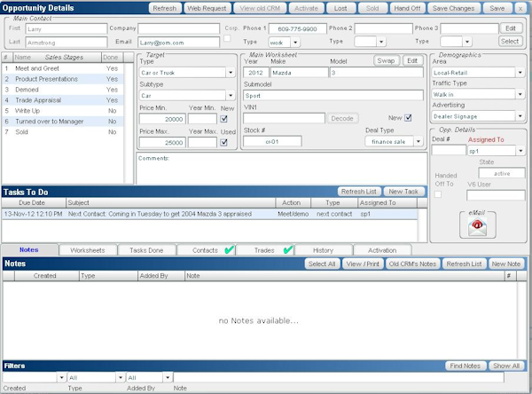Click Save Changes button
Viewport: 532px width, 394px height.
pos(454,8)
